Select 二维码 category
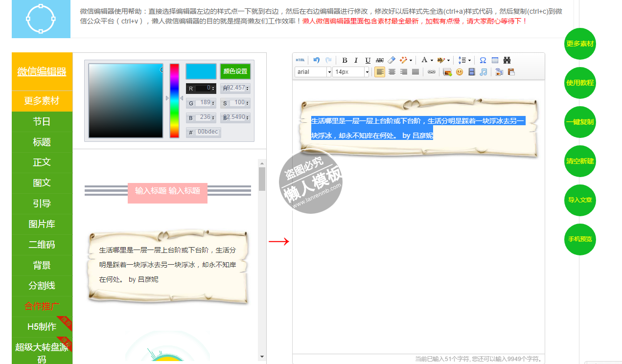Image resolution: width=622 pixels, height=364 pixels. pyautogui.click(x=42, y=245)
